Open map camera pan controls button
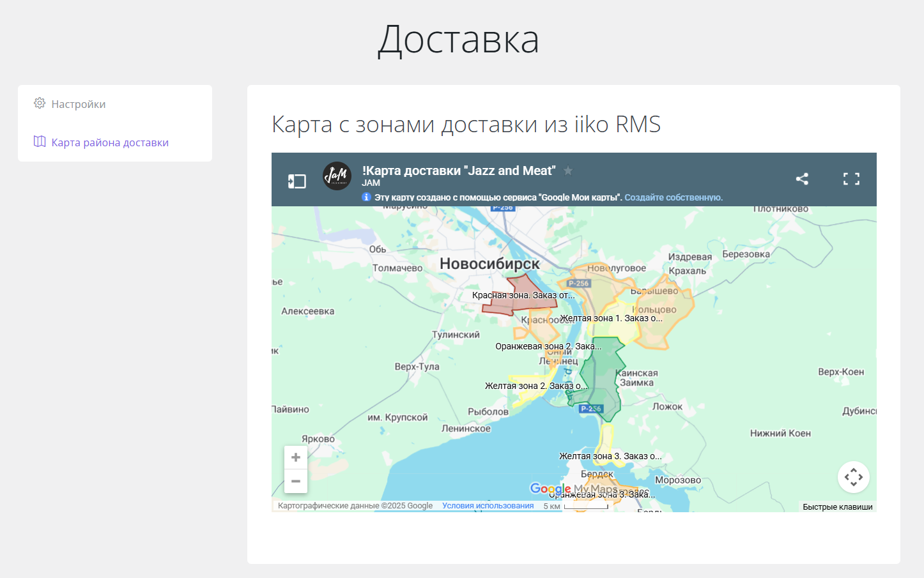The height and width of the screenshot is (578, 924). [x=854, y=477]
